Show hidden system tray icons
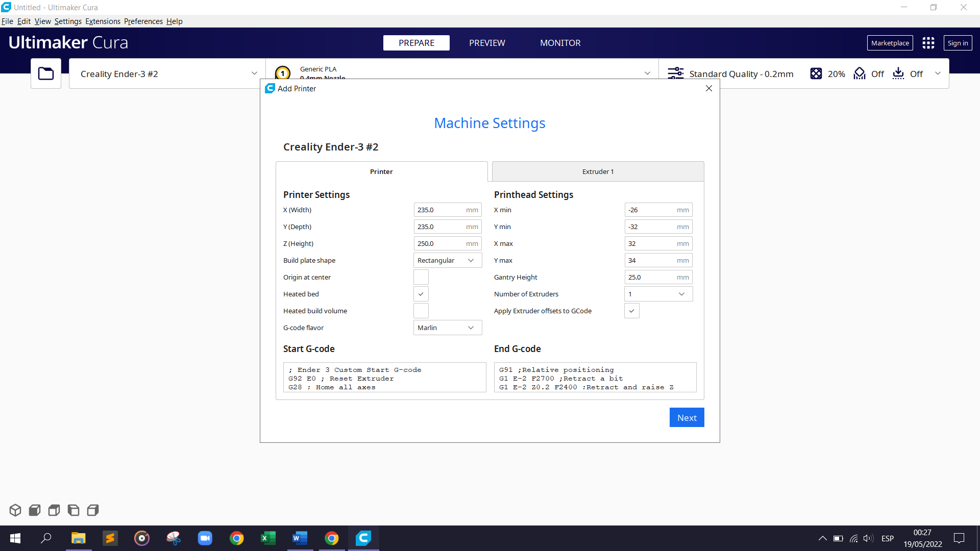 click(x=823, y=538)
